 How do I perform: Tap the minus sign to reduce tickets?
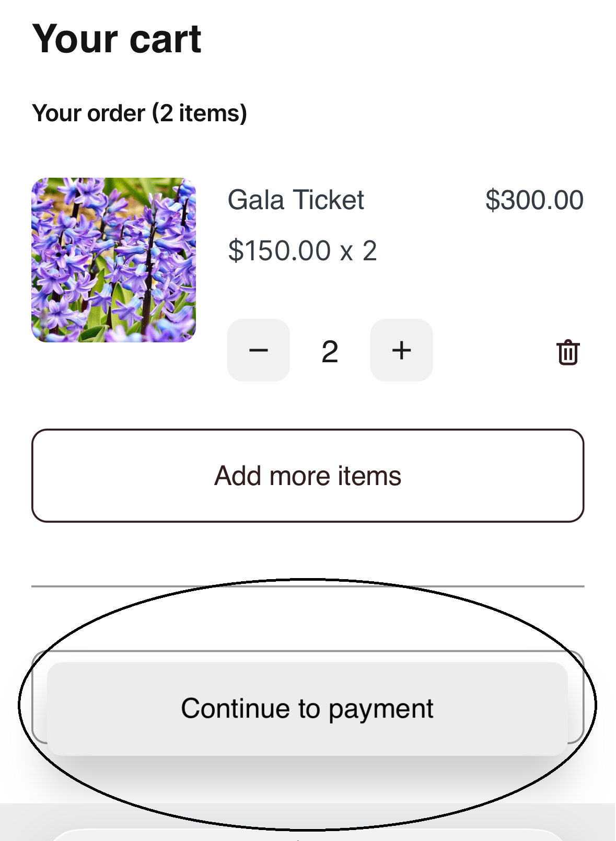tap(258, 350)
